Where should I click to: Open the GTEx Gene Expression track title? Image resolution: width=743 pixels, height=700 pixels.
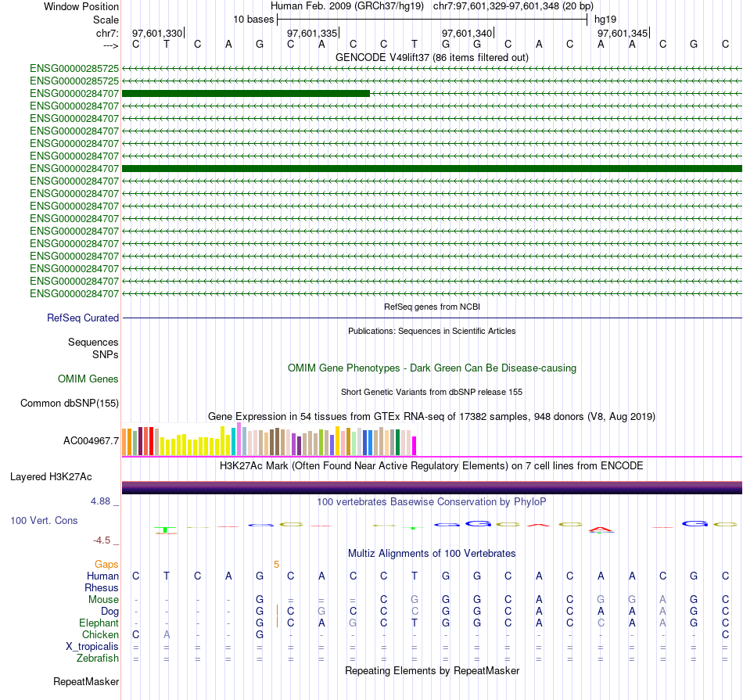[x=432, y=417]
